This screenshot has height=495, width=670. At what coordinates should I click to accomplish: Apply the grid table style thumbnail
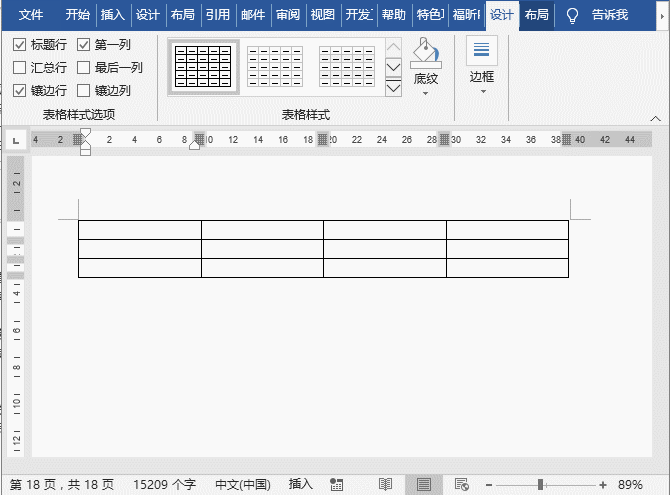[203, 67]
